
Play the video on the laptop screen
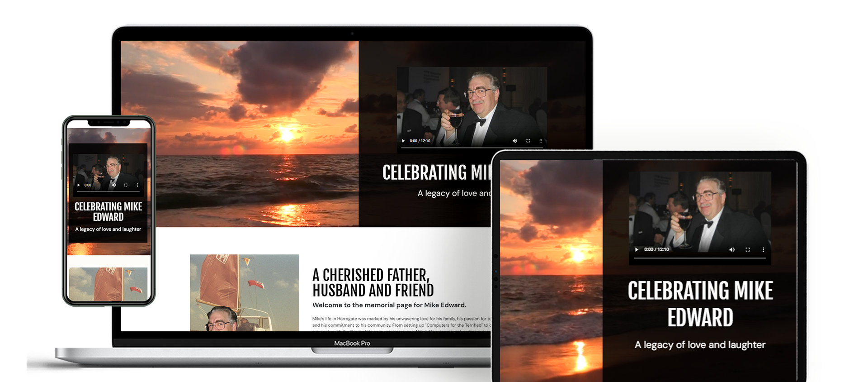coord(403,141)
